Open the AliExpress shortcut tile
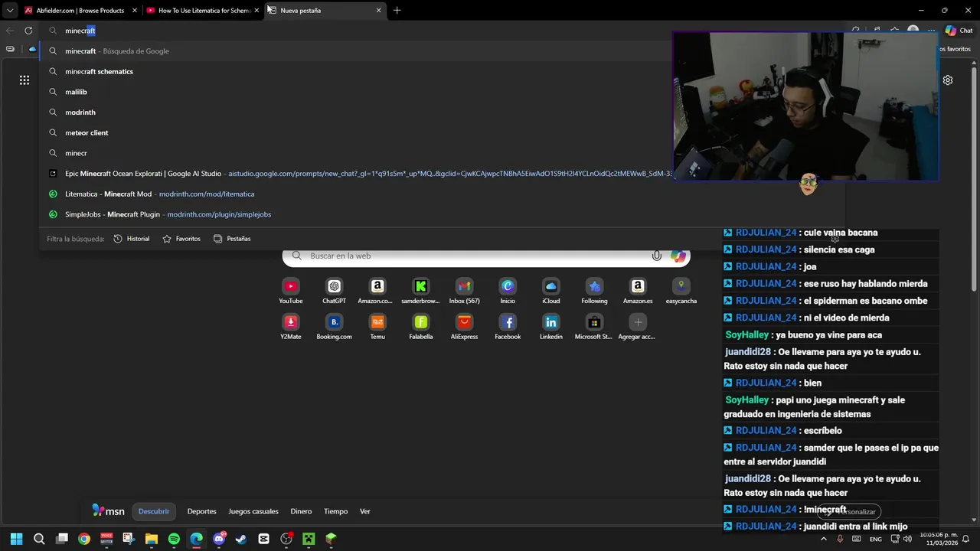The image size is (980, 551). pos(464,327)
